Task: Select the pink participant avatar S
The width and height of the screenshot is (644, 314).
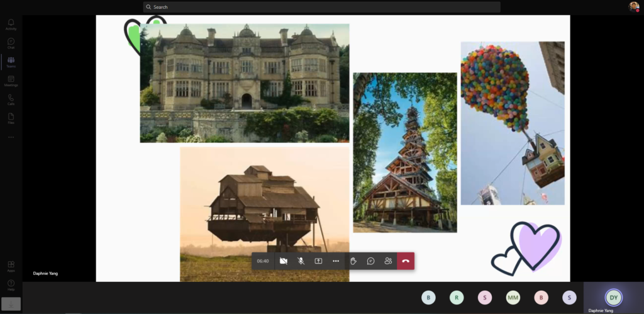Action: click(485, 298)
